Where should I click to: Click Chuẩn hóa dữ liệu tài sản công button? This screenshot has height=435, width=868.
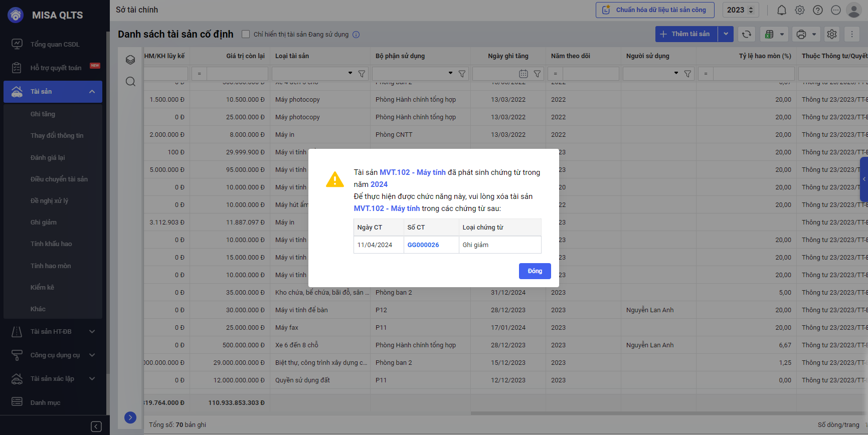tap(654, 10)
